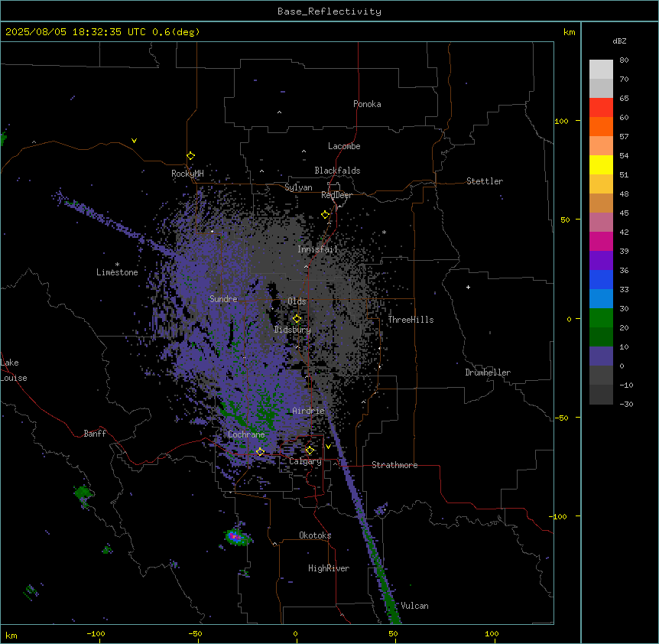Screen dimensions: 659x644
Task: Click the yellow diamond marker beside RedDeer
Action: pos(326,215)
